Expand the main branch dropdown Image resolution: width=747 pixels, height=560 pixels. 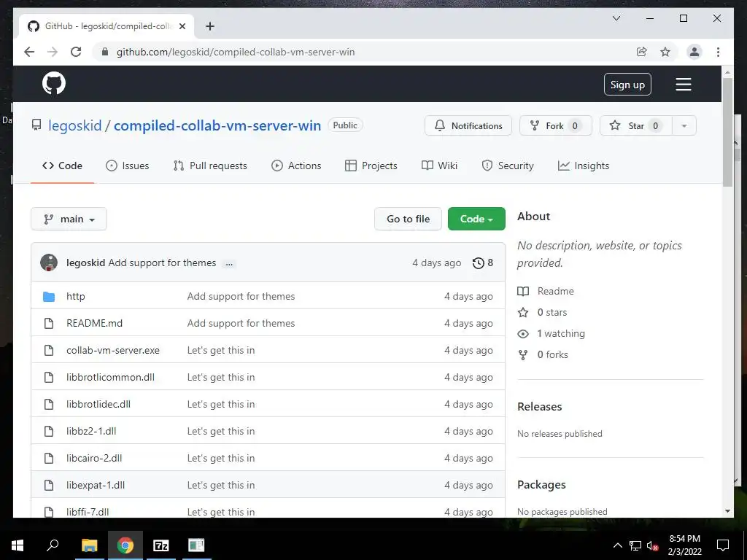pyautogui.click(x=69, y=219)
